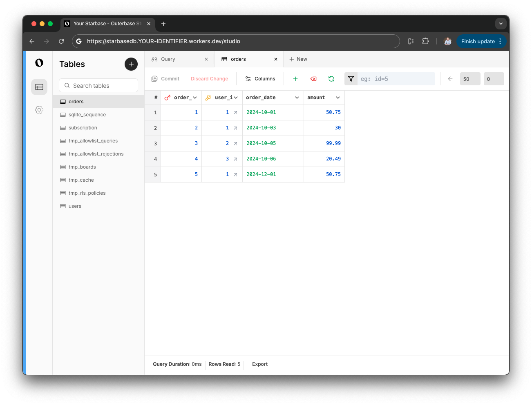Select the orders table in list
Image resolution: width=532 pixels, height=405 pixels.
(x=98, y=102)
